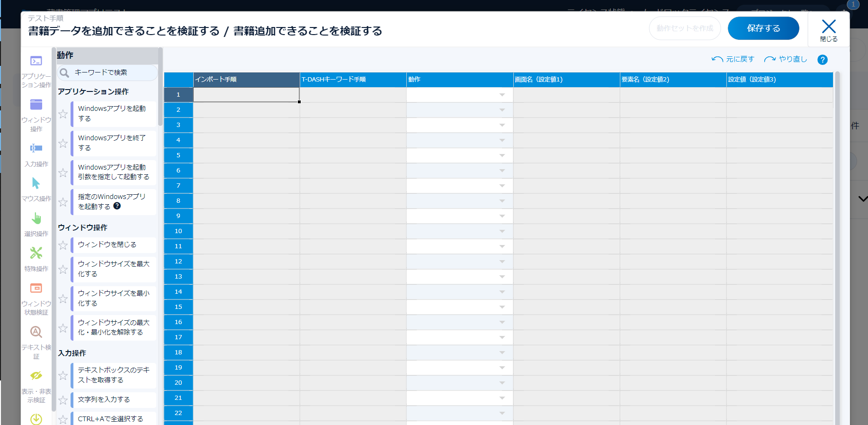Open the 動作 dropdown in row 1
The height and width of the screenshot is (425, 868).
[502, 95]
